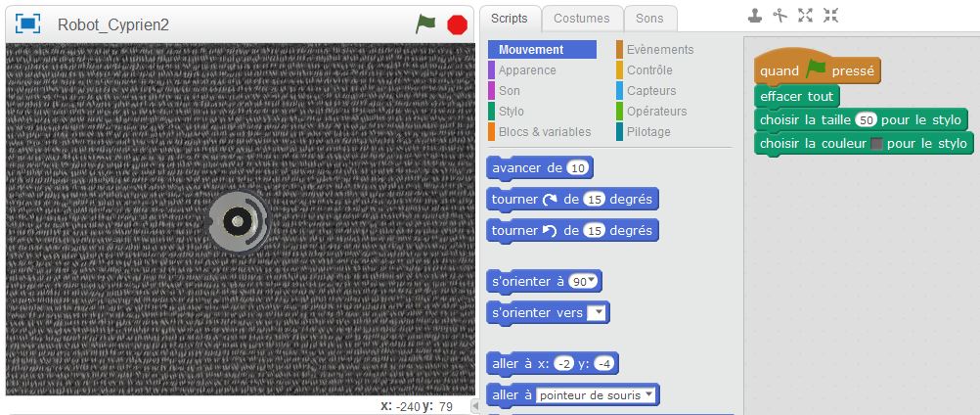Viewport: 980px width, 415px height.
Task: Click the green flag to run the project
Action: point(424,24)
